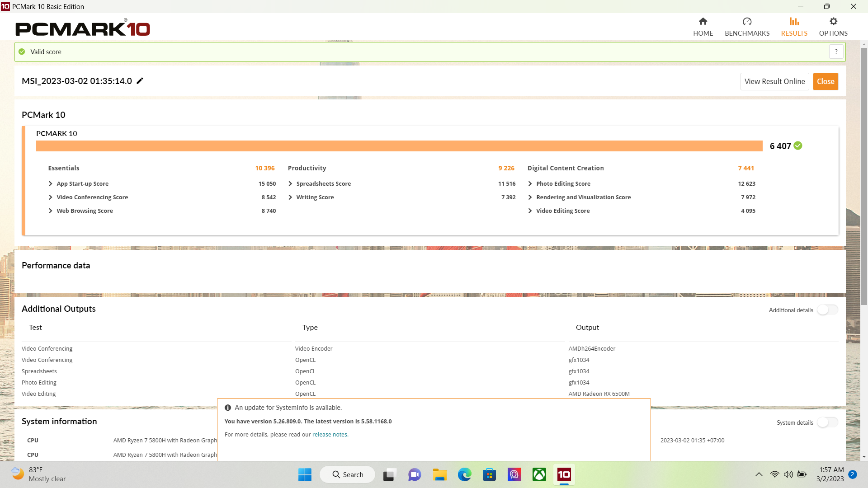Image resolution: width=868 pixels, height=488 pixels.
Task: Click the Photo Editing test row
Action: 39,383
